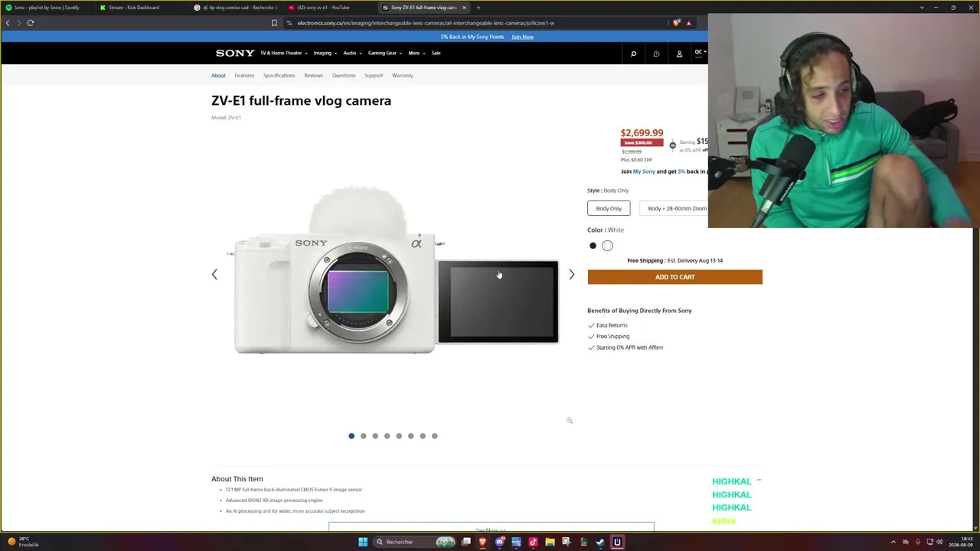Bookmark this page using the bookmark icon
Image resolution: width=980 pixels, height=551 pixels.
274,23
